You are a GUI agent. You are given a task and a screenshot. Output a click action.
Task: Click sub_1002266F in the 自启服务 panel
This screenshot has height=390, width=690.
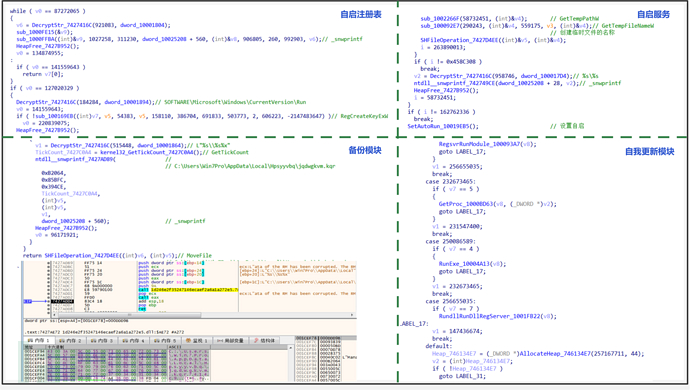point(442,18)
